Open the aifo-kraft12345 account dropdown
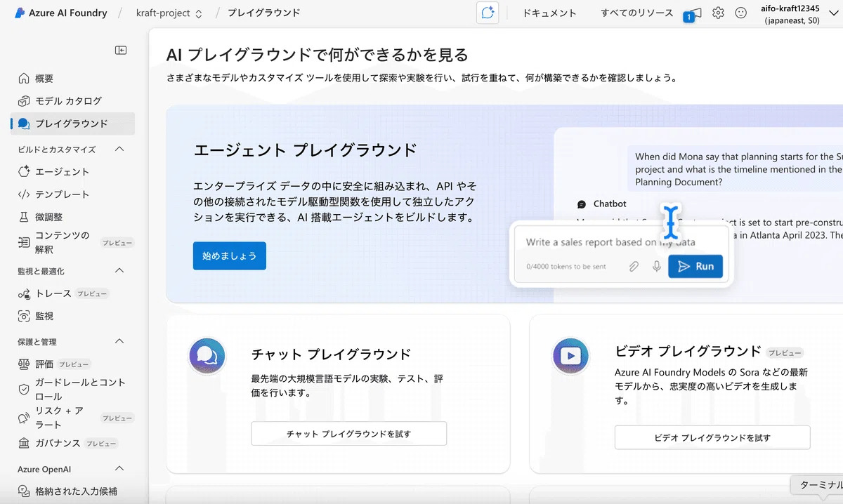This screenshot has height=504, width=843. pos(800,13)
